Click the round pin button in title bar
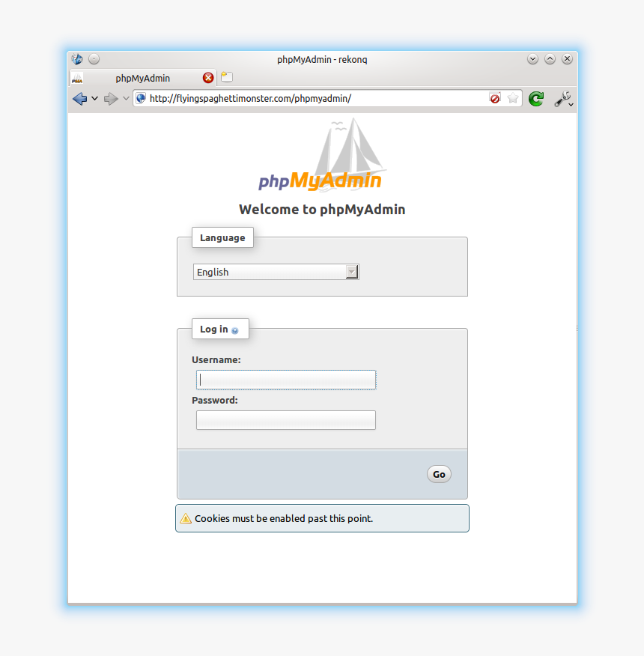644x656 pixels. coord(94,59)
